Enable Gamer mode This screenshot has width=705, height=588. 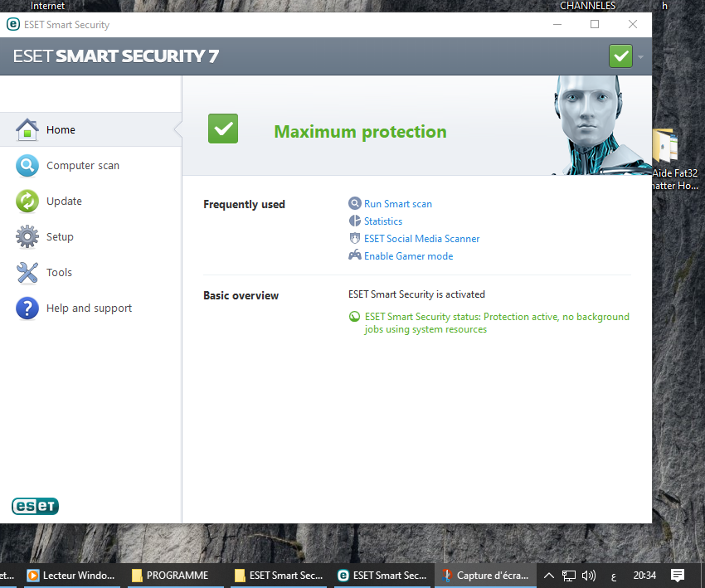(408, 256)
